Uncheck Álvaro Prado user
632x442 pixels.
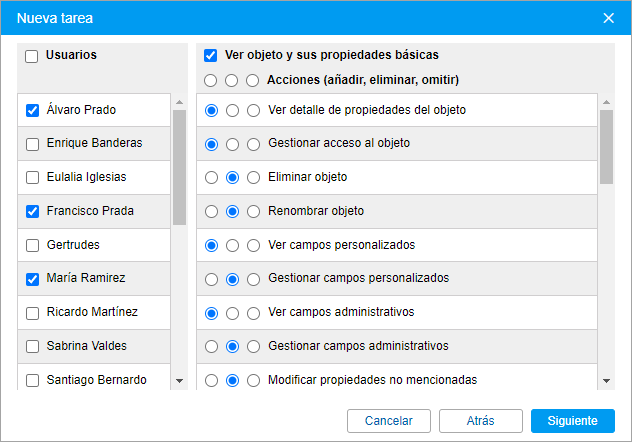point(32,110)
